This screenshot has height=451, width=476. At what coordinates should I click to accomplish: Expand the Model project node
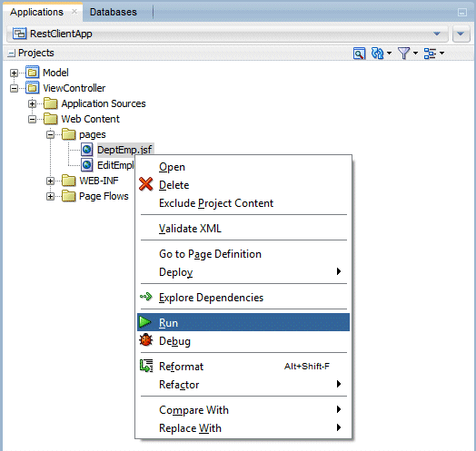tap(14, 74)
